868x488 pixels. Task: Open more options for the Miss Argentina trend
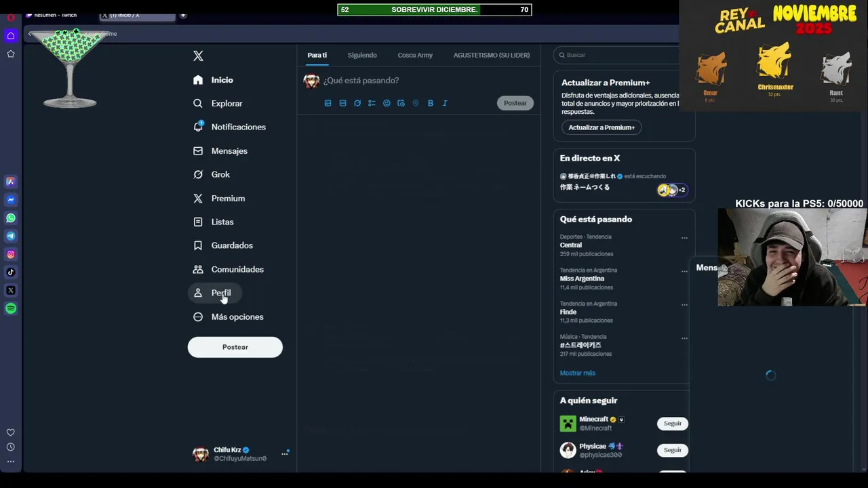coord(684,271)
